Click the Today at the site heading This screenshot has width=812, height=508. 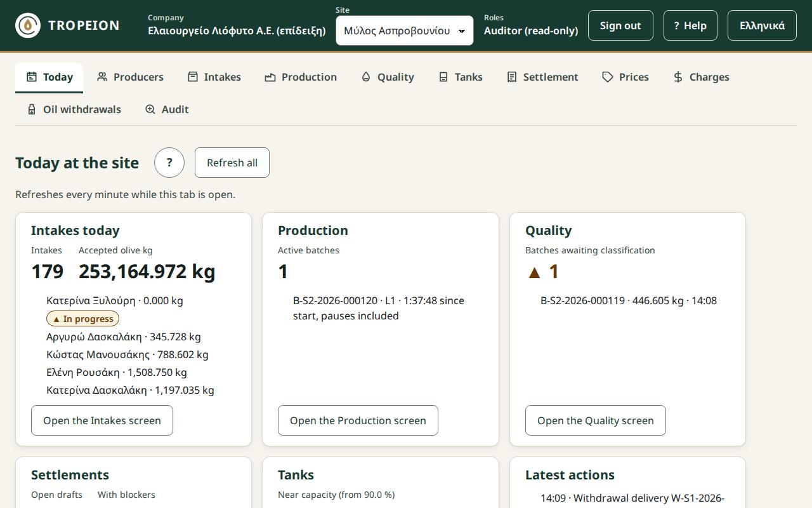coord(77,163)
